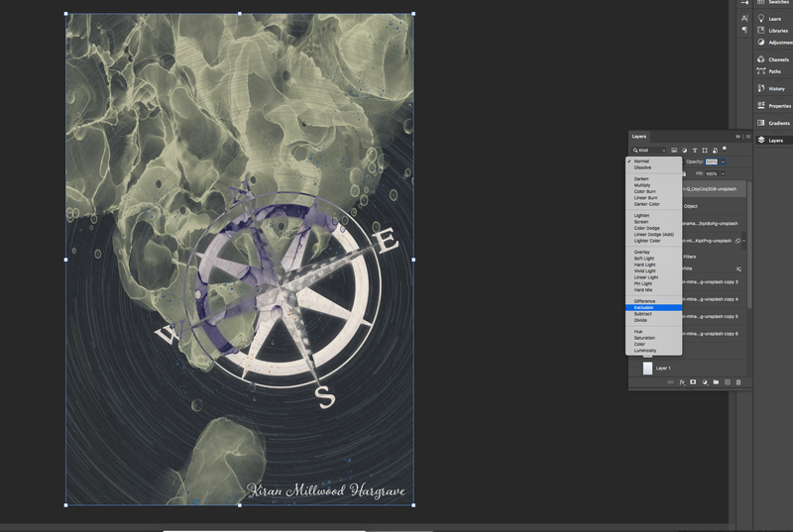Open the Paths panel
This screenshot has height=532, width=793.
point(769,71)
